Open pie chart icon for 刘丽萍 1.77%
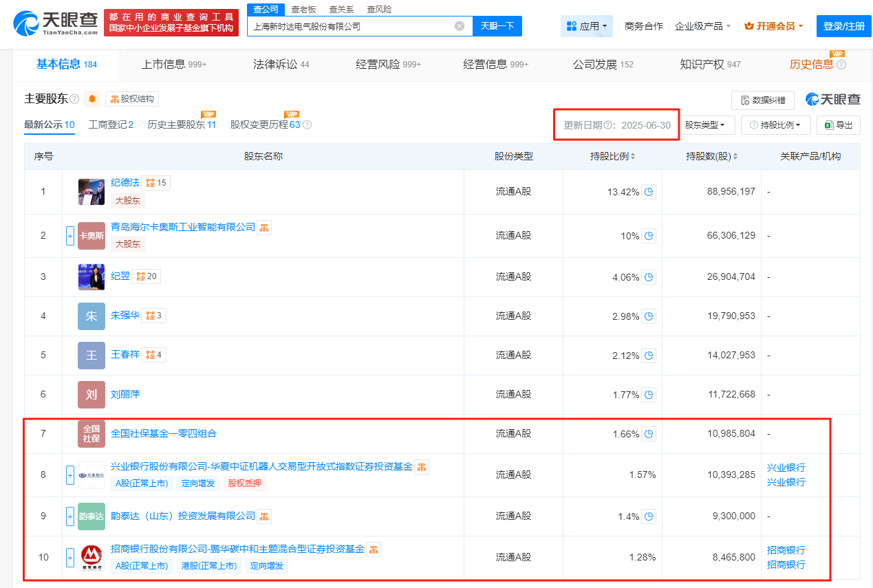 [649, 395]
